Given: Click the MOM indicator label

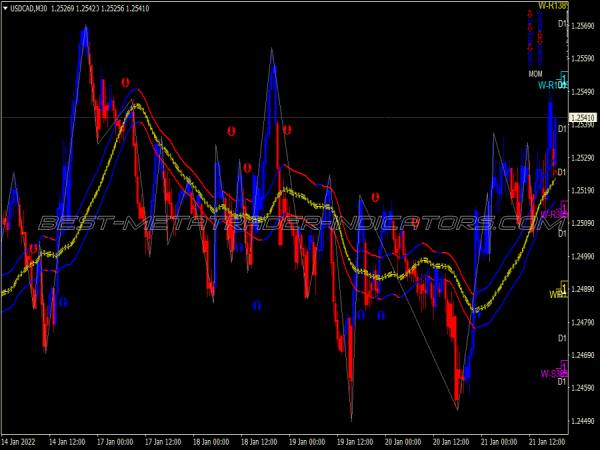Looking at the screenshot, I should click(535, 73).
